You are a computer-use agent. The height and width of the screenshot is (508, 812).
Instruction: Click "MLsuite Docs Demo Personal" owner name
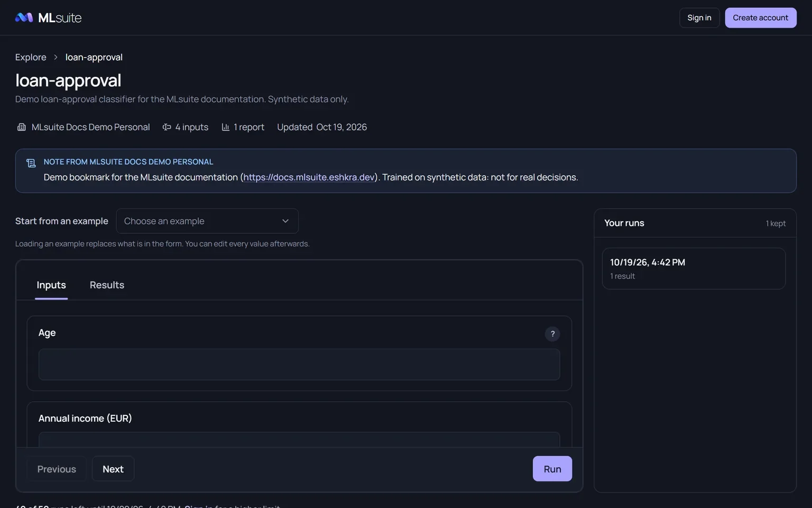90,127
